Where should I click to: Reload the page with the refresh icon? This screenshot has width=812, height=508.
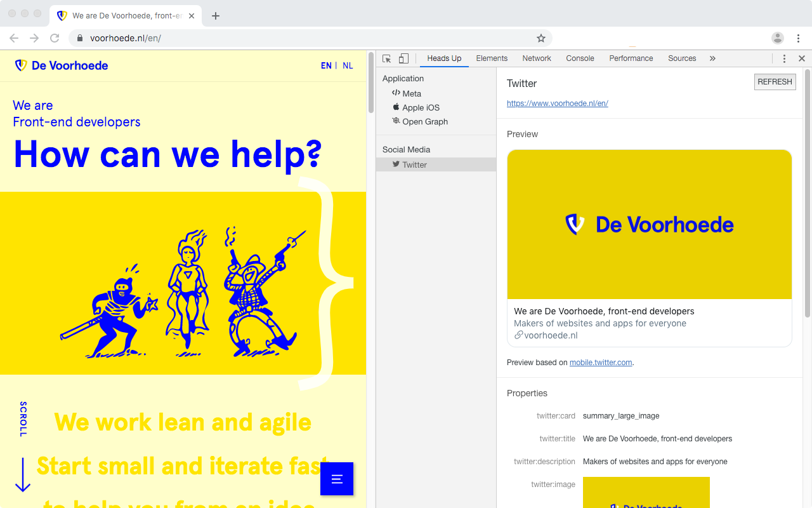tap(55, 38)
